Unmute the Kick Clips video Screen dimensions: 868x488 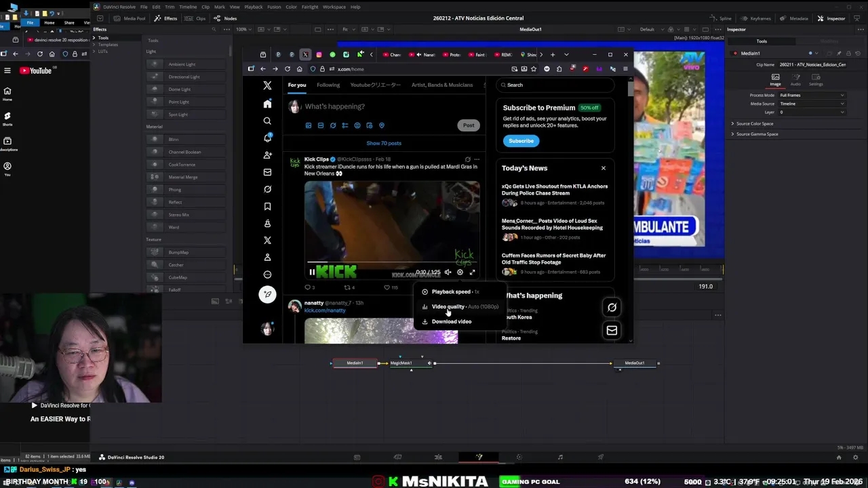pyautogui.click(x=448, y=272)
